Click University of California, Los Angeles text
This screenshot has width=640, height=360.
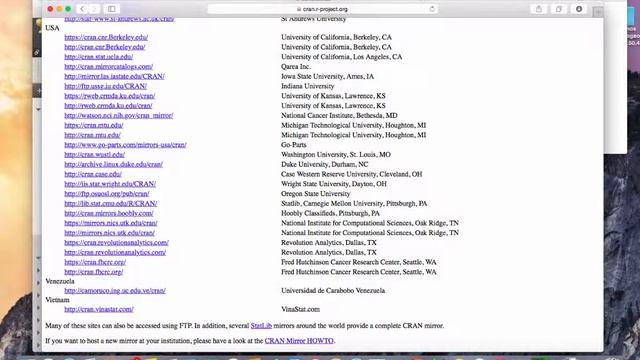(342, 57)
